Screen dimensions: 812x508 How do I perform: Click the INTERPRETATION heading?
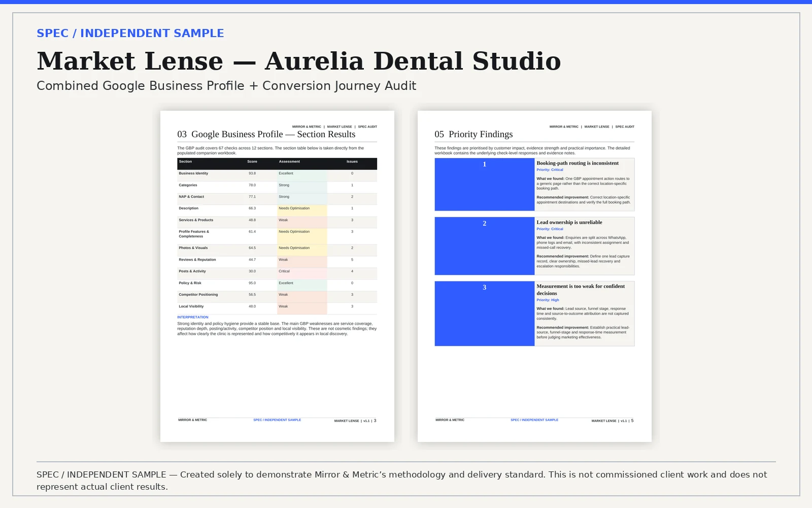pos(193,317)
